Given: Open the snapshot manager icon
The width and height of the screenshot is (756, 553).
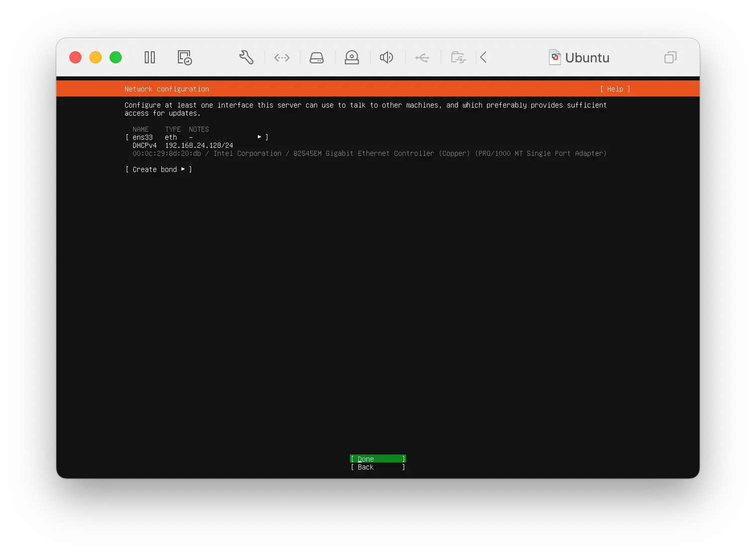Looking at the screenshot, I should [184, 57].
